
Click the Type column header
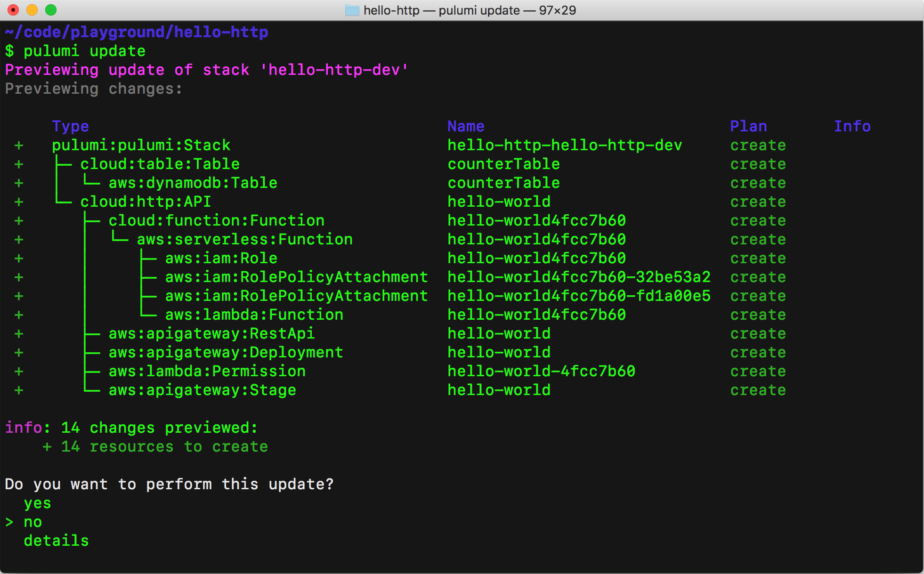point(70,126)
